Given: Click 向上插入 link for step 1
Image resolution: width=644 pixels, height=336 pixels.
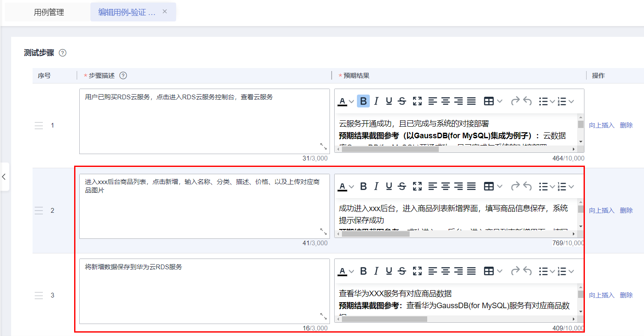Looking at the screenshot, I should pos(602,125).
